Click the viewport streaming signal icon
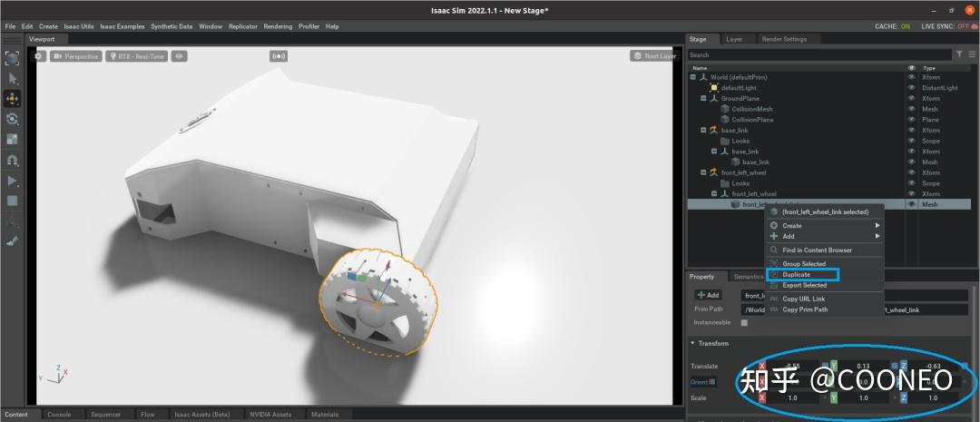 (x=279, y=56)
